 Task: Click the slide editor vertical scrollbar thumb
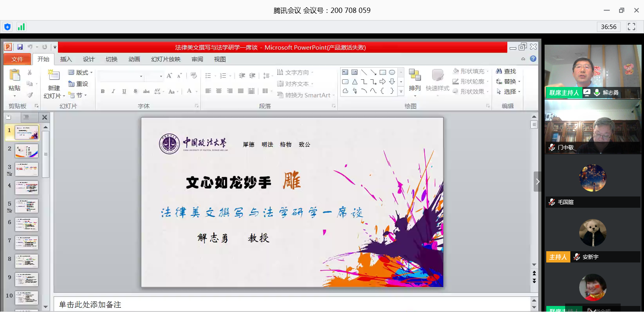tap(534, 124)
